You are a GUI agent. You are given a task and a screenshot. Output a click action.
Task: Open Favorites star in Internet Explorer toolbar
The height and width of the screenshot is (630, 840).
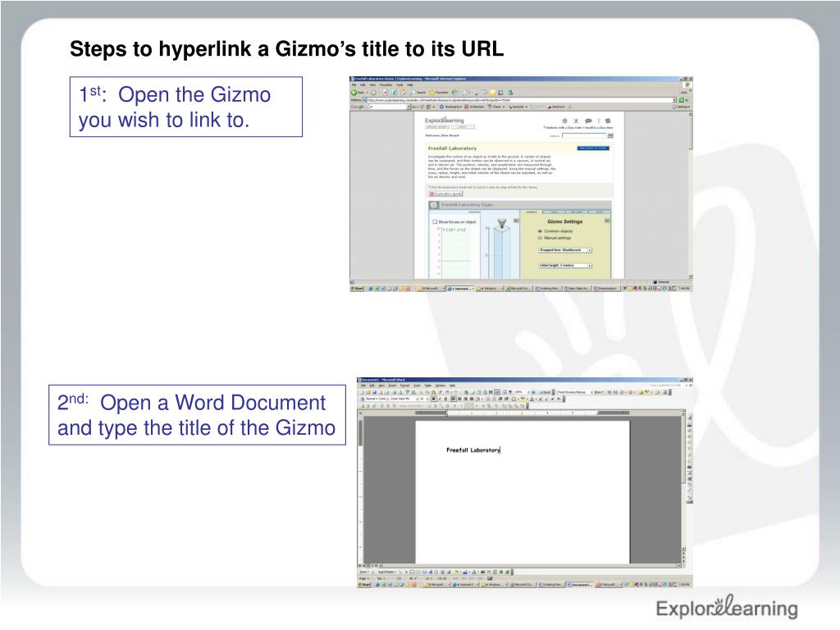pyautogui.click(x=431, y=92)
